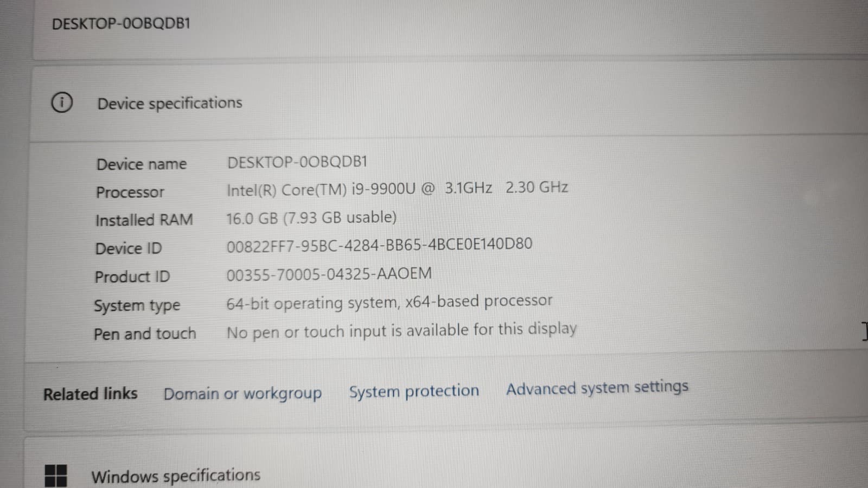
Task: Select the 64-bit operating system value
Action: (x=390, y=303)
